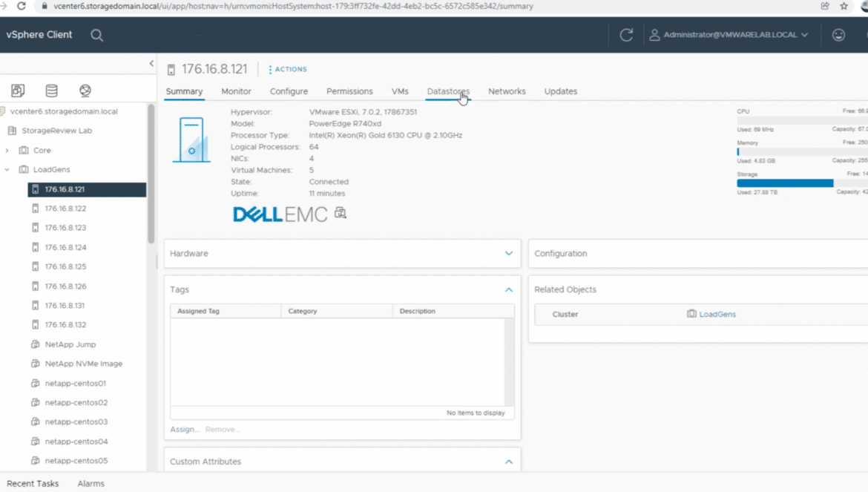868x492 pixels.
Task: Select the netapp-centos03 virtual machine
Action: (76, 422)
